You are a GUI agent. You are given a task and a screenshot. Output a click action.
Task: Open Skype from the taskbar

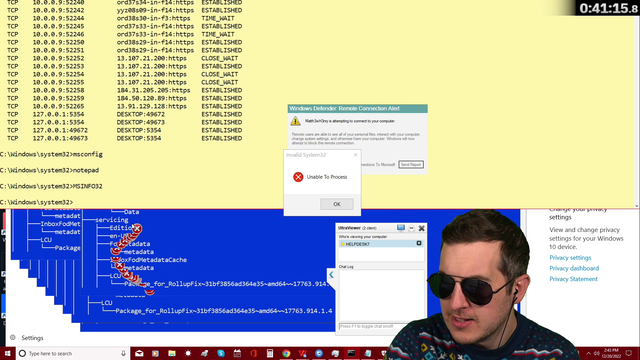pyautogui.click(x=221, y=353)
